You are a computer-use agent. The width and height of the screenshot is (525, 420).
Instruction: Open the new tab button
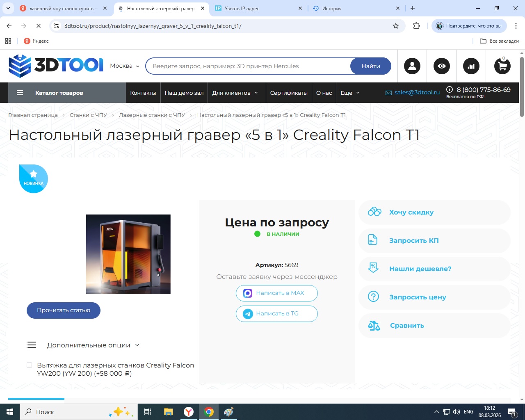click(413, 8)
